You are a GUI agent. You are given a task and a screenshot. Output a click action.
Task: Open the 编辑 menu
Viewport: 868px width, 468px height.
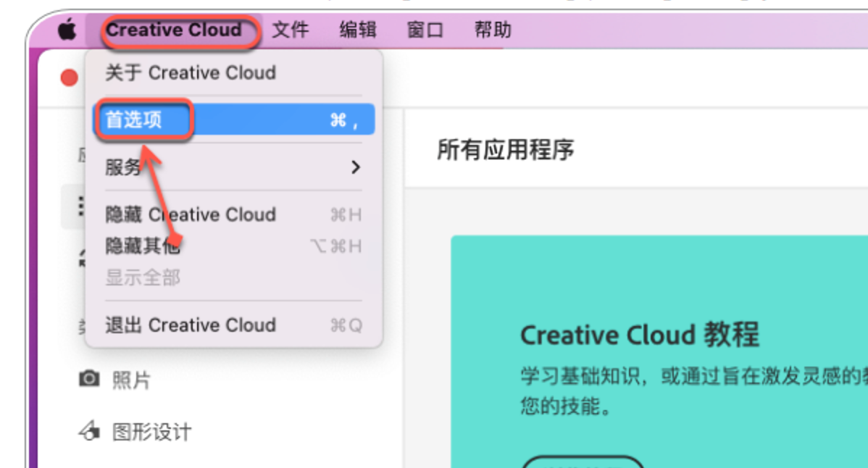[358, 29]
